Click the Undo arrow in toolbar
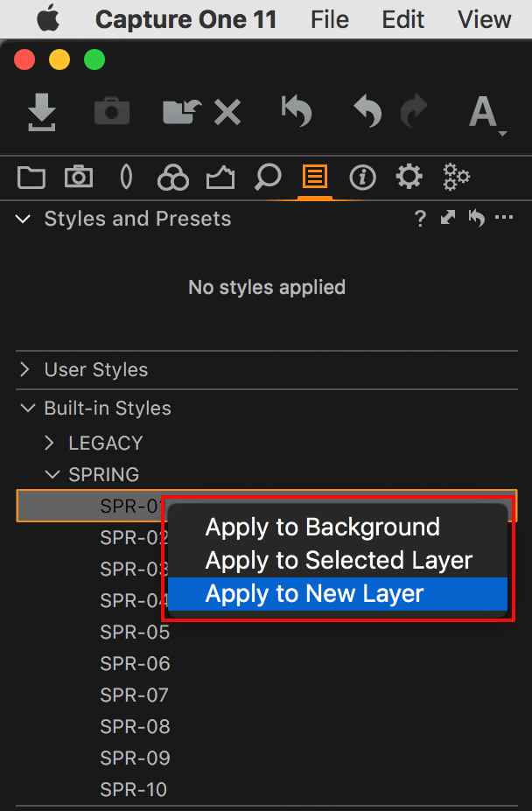The width and height of the screenshot is (532, 811). pyautogui.click(x=367, y=112)
